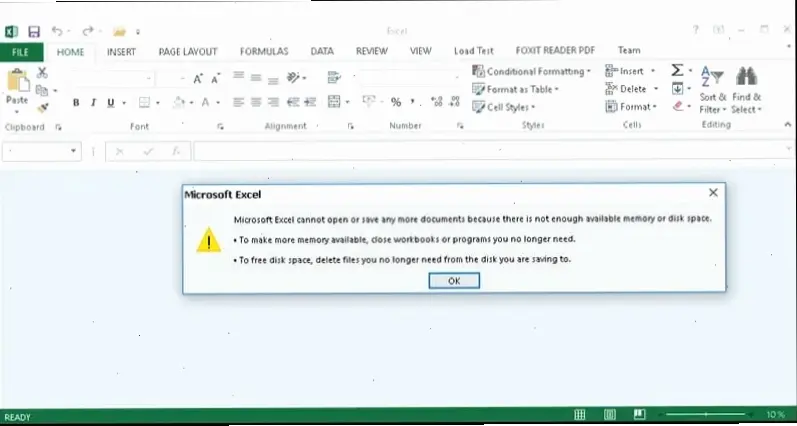Click Middle Align icon
The image size is (797, 426).
coord(256,78)
